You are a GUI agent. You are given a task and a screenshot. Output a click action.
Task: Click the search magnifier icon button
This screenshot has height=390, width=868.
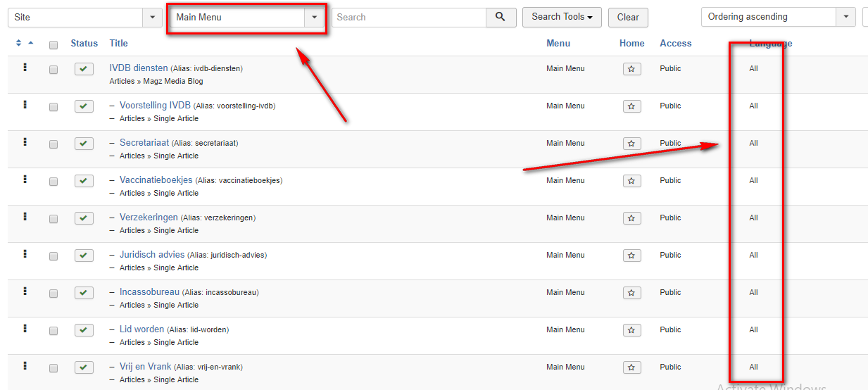pos(501,18)
